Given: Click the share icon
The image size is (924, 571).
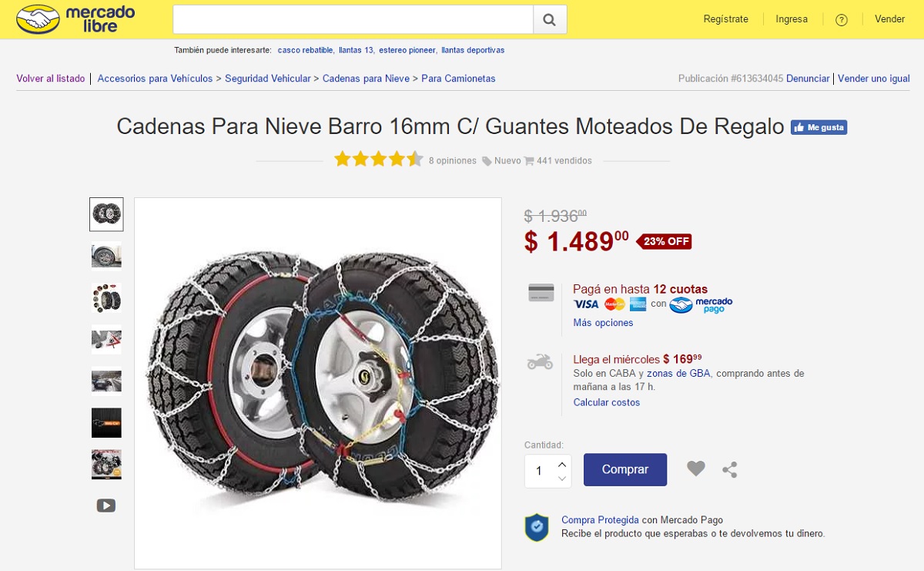Looking at the screenshot, I should [730, 469].
